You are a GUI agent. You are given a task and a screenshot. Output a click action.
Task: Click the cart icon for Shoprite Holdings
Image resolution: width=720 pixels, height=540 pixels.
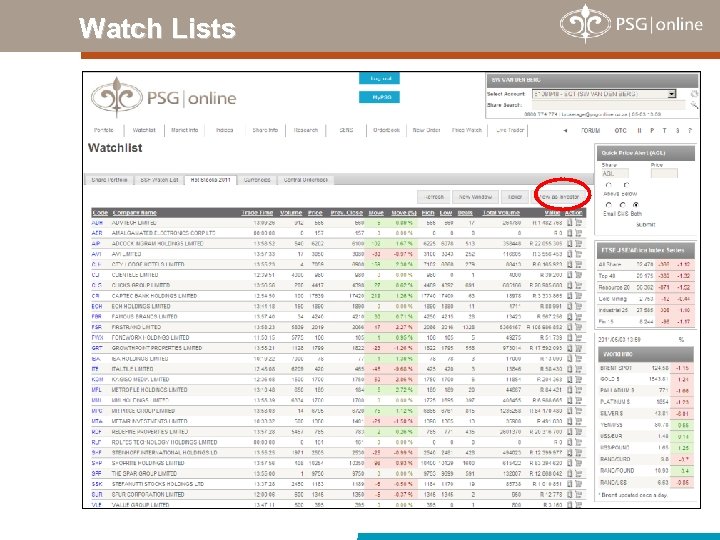578,463
